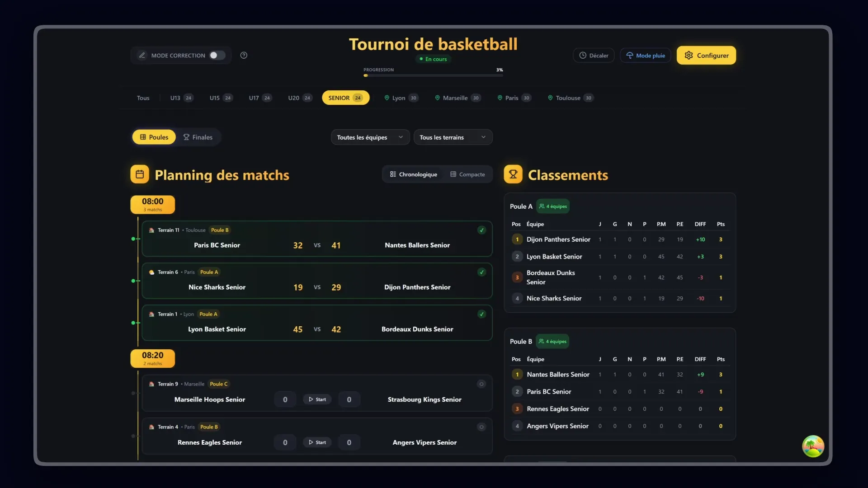Switch to the Finales tab

tap(198, 137)
